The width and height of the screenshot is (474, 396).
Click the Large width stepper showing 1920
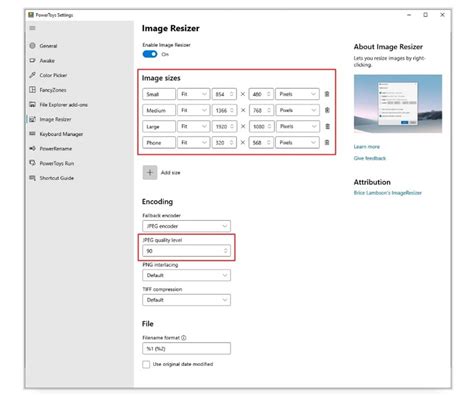(x=224, y=126)
